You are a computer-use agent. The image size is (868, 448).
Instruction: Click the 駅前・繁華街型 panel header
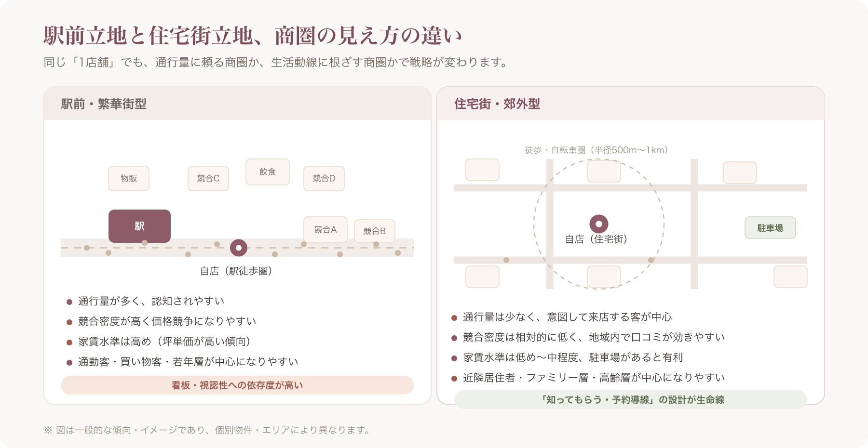point(237,104)
